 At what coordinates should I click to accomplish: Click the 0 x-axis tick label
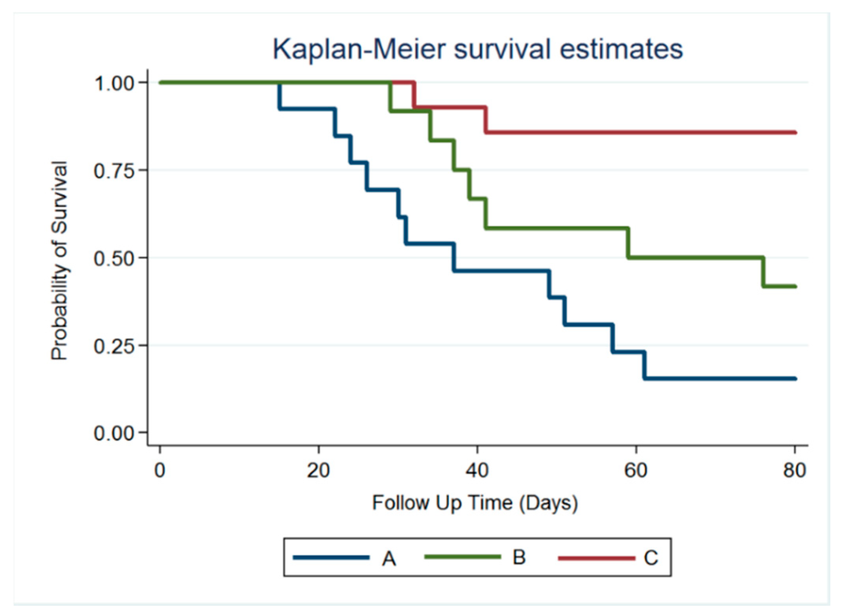coord(160,470)
